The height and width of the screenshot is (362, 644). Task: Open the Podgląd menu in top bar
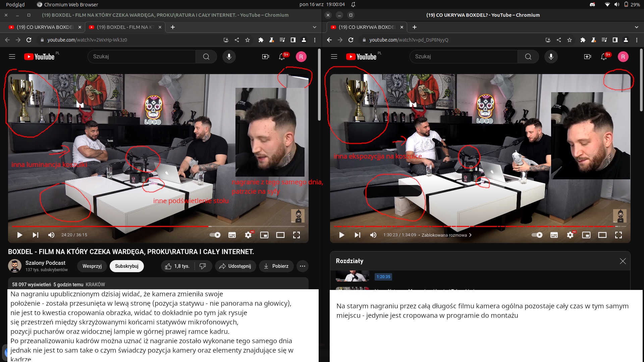pos(15,4)
